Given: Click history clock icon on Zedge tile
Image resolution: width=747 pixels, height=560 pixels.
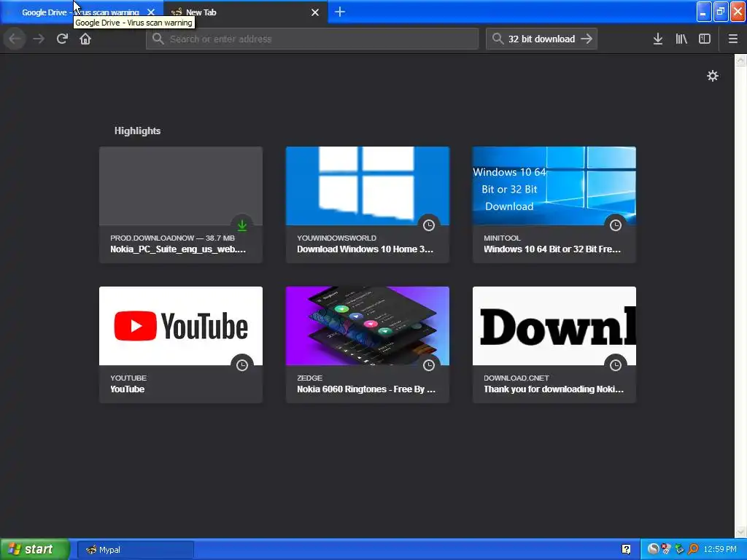Looking at the screenshot, I should click(x=429, y=365).
